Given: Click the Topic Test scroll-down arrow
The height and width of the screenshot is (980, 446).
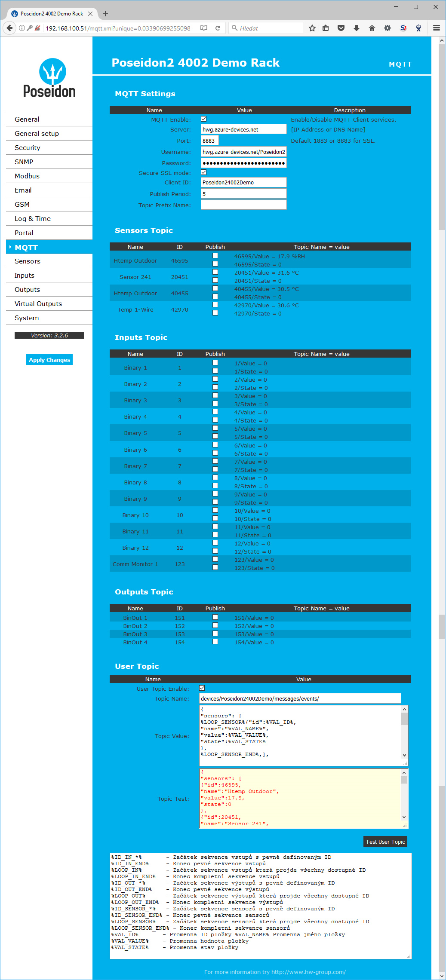Looking at the screenshot, I should point(404,817).
